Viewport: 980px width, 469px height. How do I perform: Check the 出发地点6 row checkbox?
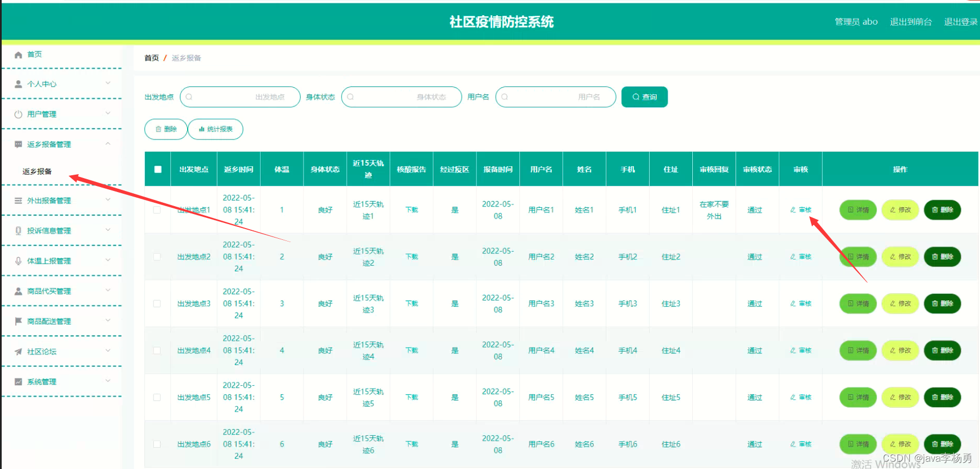[x=157, y=444]
